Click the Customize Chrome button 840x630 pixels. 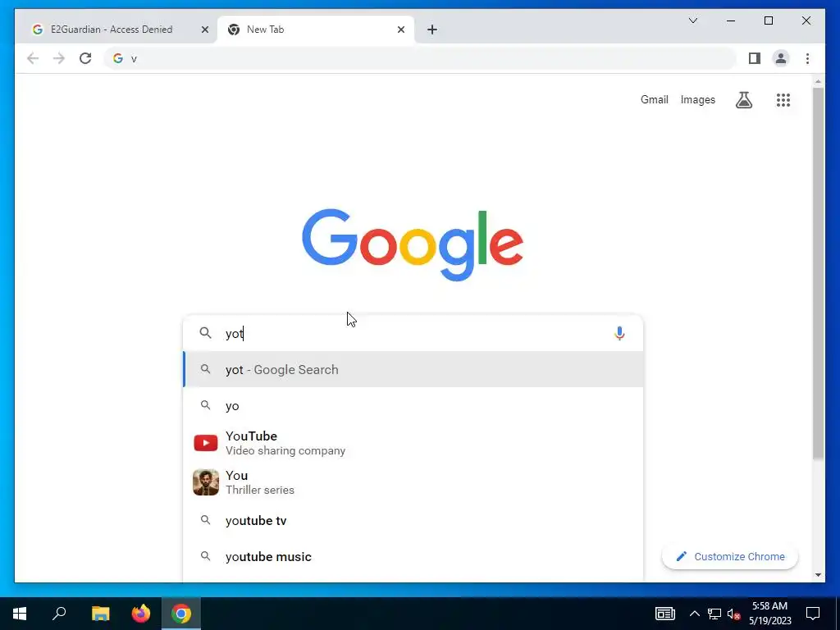[x=729, y=557]
